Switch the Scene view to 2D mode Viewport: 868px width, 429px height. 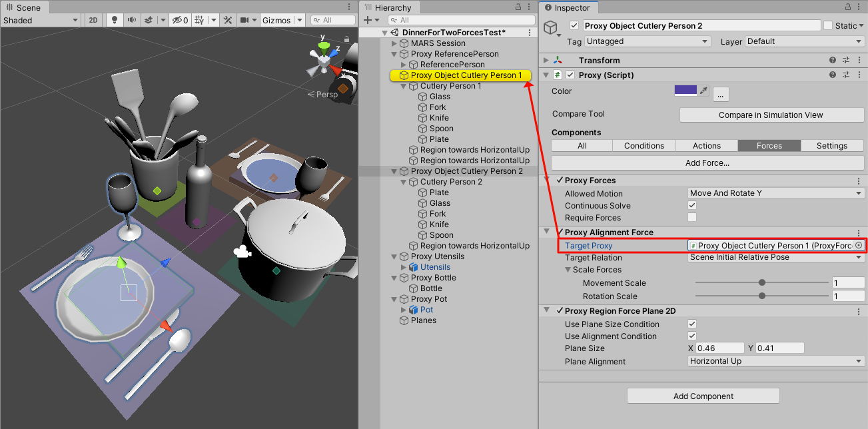coord(93,20)
